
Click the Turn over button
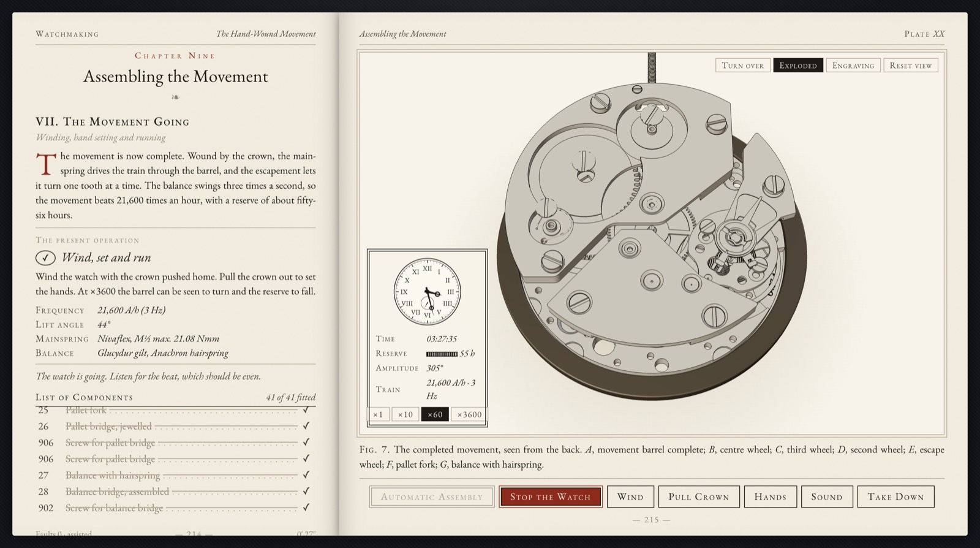(743, 66)
